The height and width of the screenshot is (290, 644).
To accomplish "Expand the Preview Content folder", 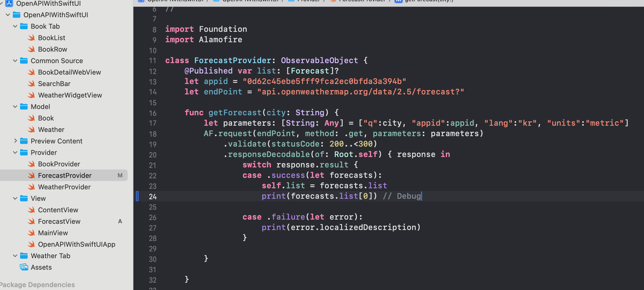I will coord(15,141).
